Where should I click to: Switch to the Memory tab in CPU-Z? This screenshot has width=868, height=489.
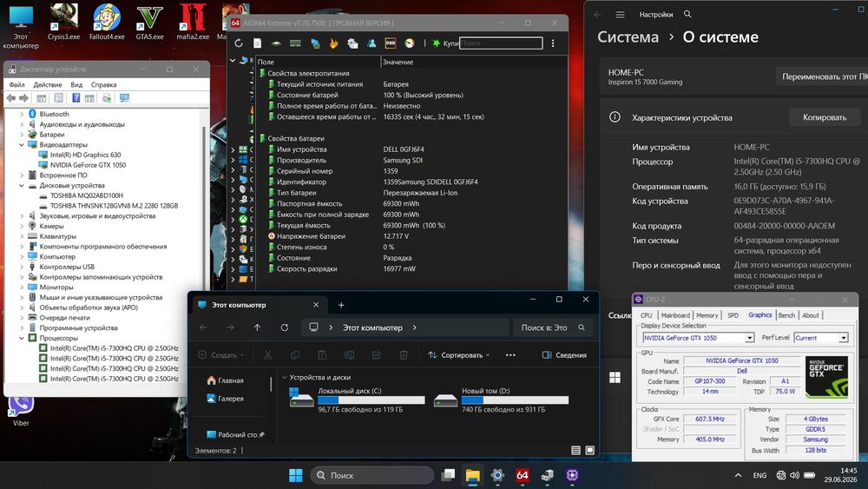(707, 315)
